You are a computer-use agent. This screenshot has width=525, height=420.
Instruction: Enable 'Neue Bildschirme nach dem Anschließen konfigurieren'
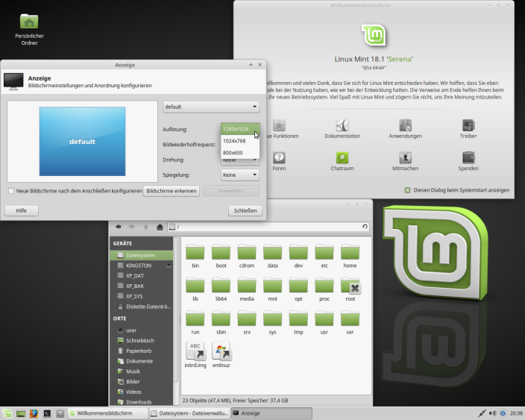pos(10,191)
